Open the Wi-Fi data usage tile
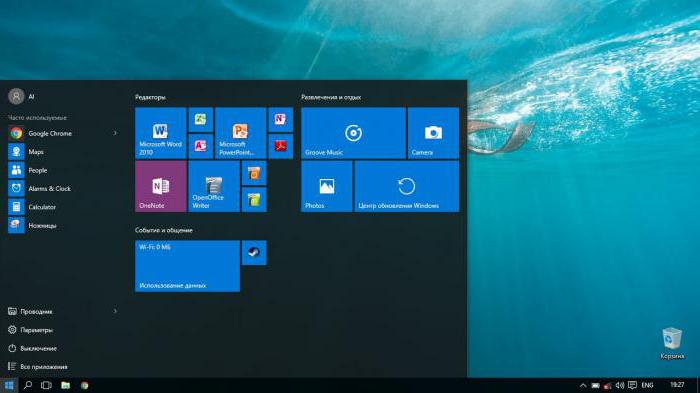 pyautogui.click(x=187, y=266)
